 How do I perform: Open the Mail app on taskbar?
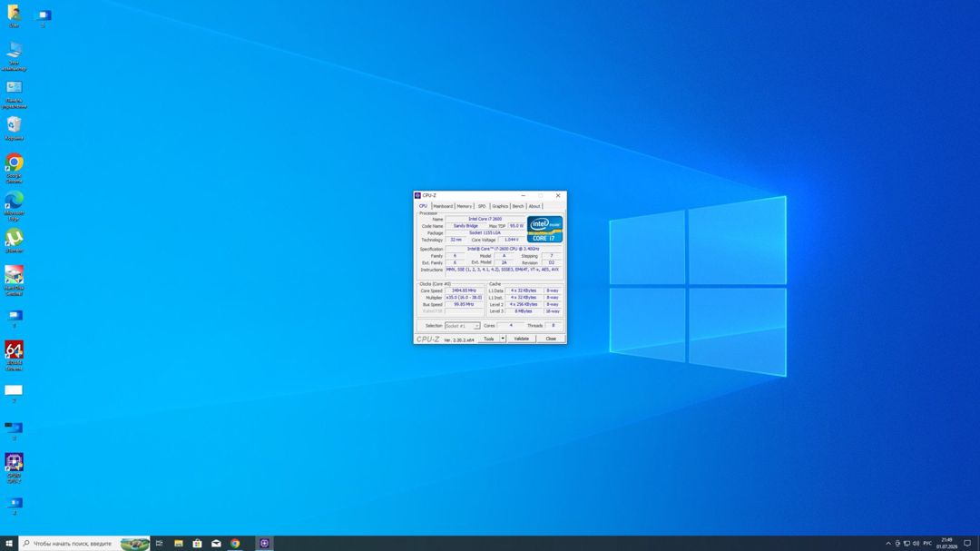tap(216, 544)
